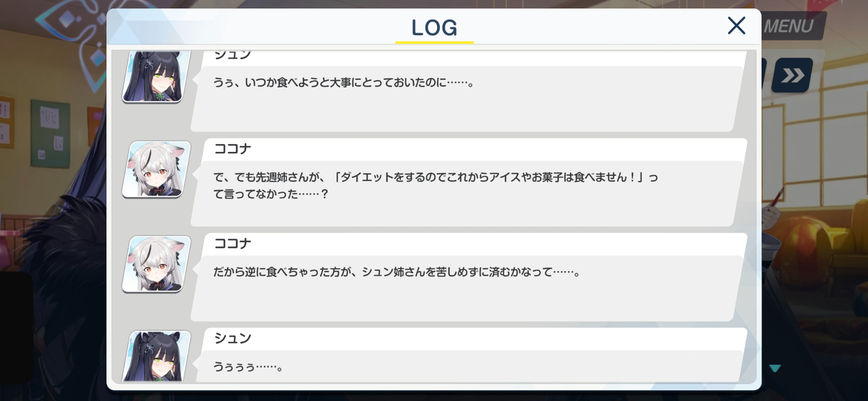This screenshot has height=401, width=868.
Task: Close the LOG window with X
Action: click(x=736, y=25)
